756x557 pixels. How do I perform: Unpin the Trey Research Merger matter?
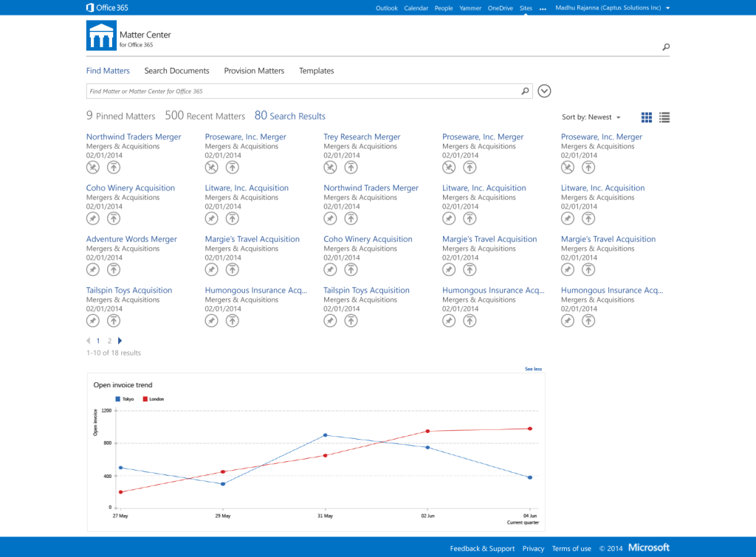(x=330, y=167)
